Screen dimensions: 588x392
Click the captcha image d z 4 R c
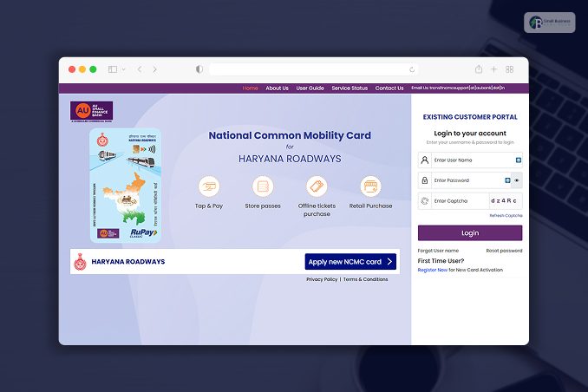point(504,201)
